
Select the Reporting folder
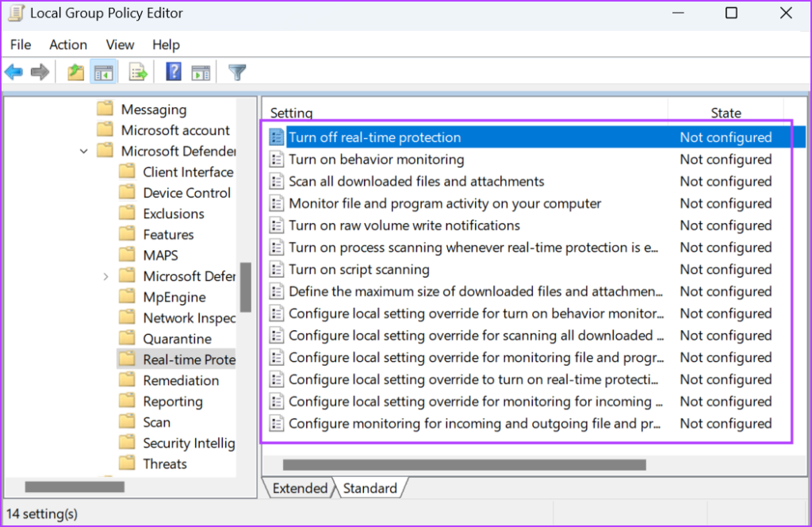[172, 402]
